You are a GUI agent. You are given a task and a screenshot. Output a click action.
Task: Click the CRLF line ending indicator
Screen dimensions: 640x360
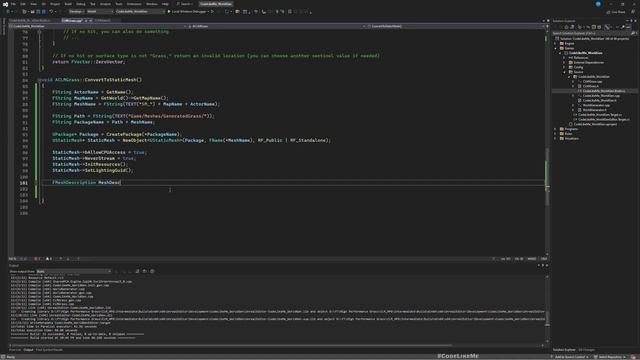pos(544,259)
